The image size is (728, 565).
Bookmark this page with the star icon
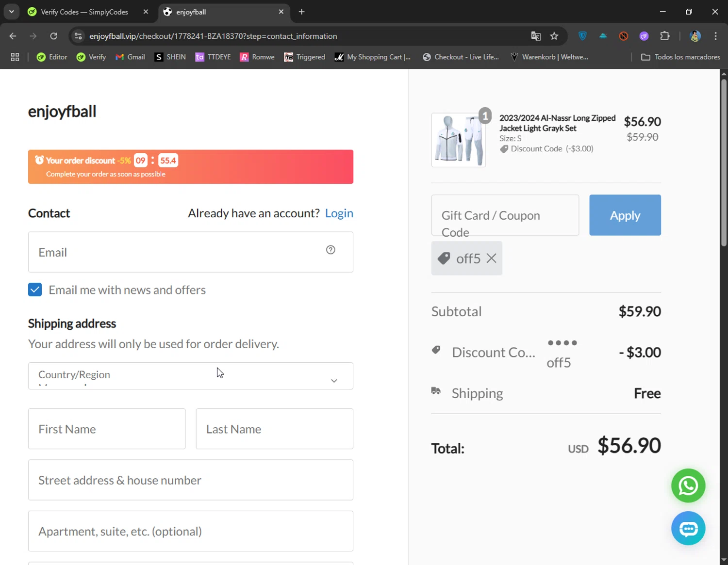tap(554, 36)
